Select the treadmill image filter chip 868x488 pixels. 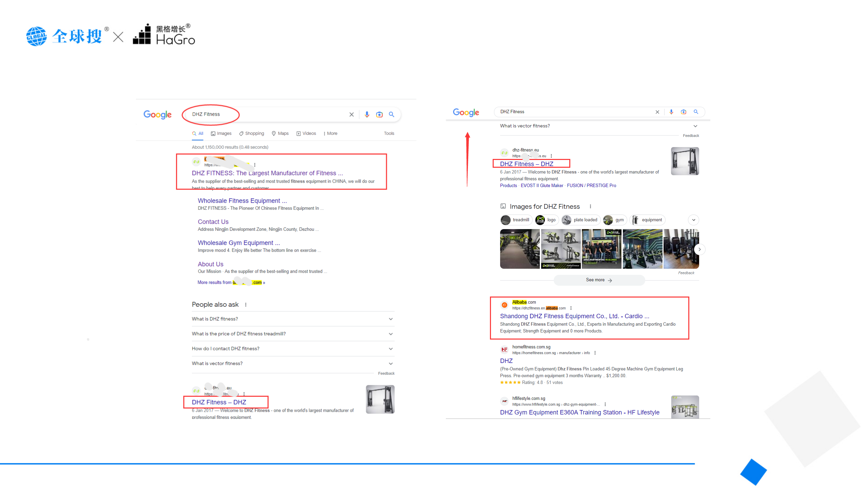(x=516, y=220)
